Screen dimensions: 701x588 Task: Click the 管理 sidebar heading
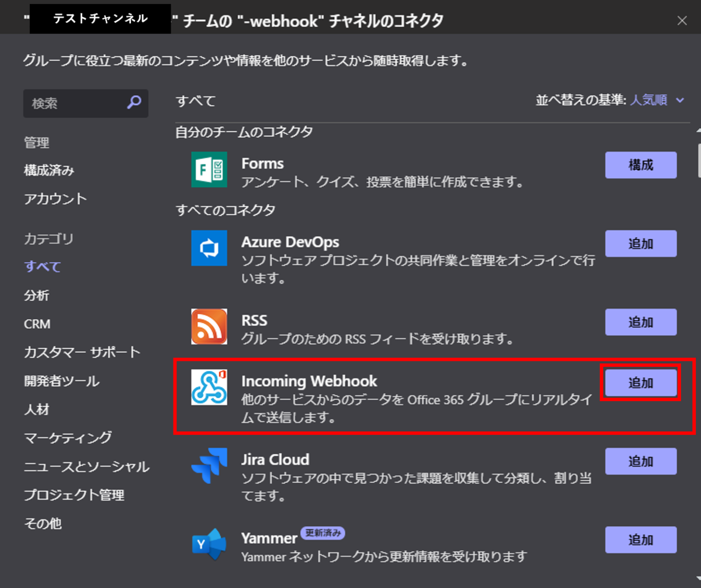click(x=36, y=142)
